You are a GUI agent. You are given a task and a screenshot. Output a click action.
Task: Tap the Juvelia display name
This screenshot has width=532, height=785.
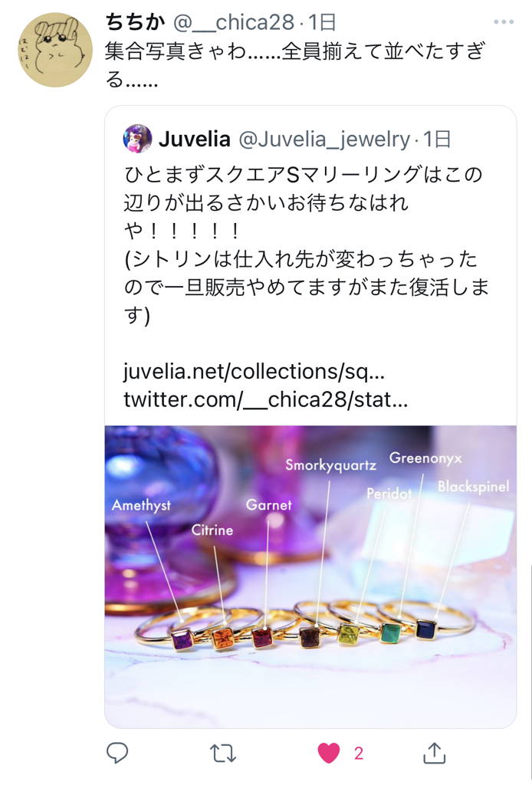click(x=195, y=139)
